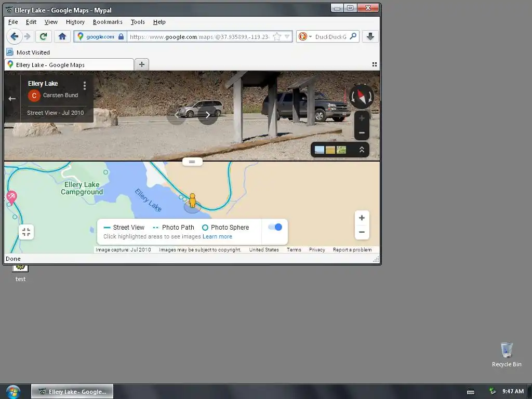This screenshot has height=399, width=532.
Task: Click the taskbar clock 9:47 AM
Action: [x=513, y=391]
